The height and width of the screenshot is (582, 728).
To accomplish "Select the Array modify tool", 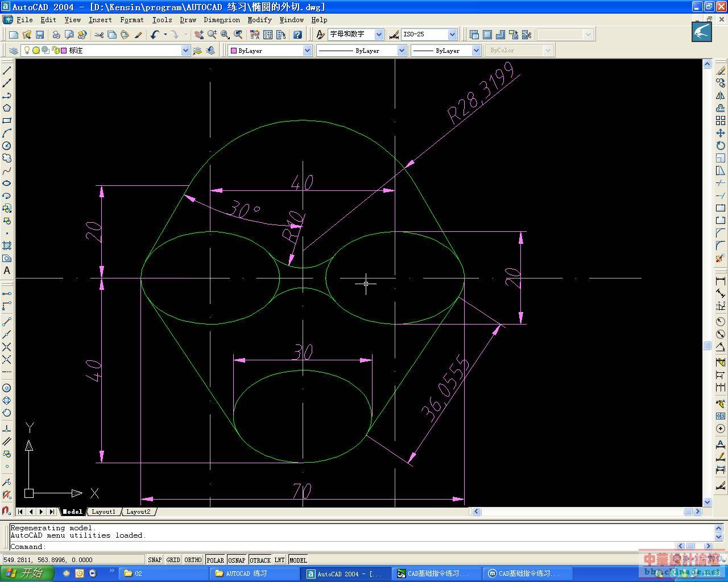I will coord(721,120).
